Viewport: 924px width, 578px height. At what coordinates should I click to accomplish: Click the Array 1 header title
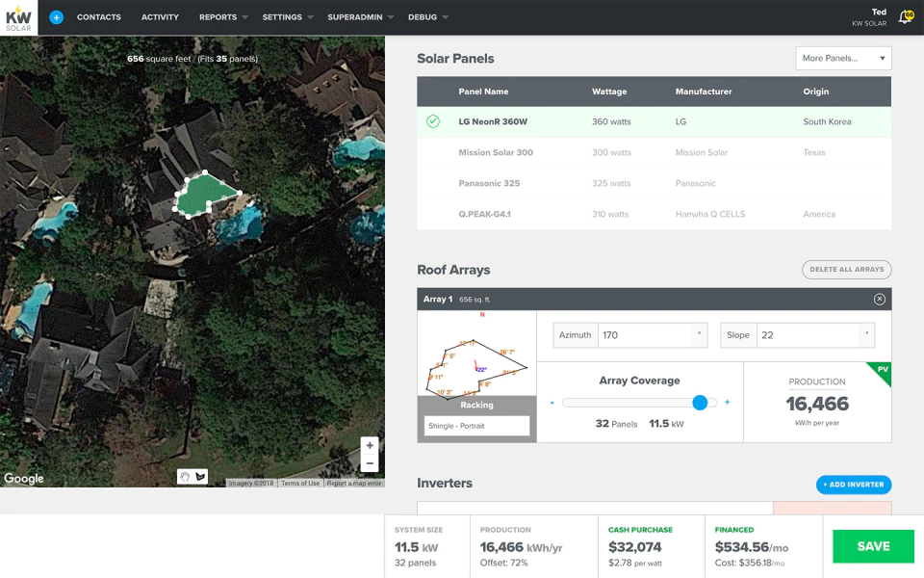point(438,299)
